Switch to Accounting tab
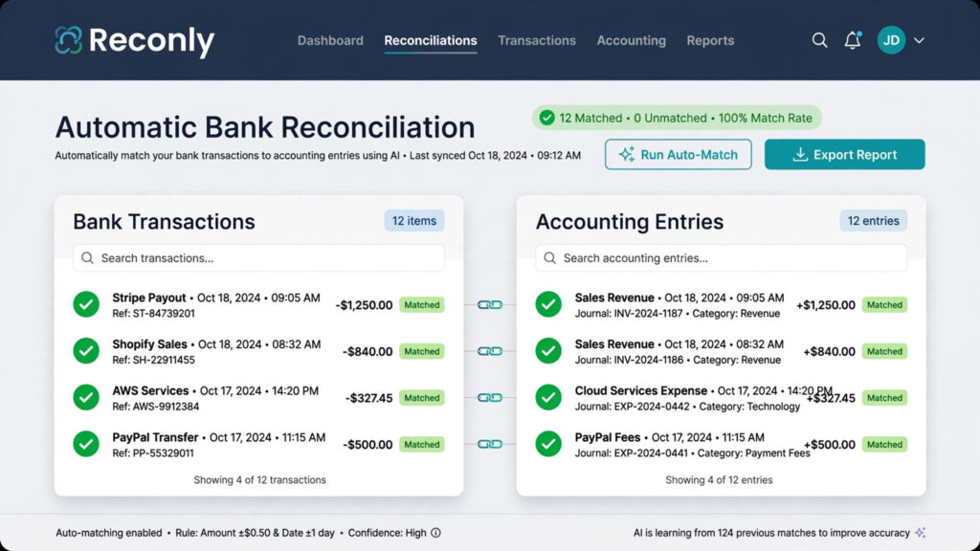The image size is (980, 551). tap(632, 40)
